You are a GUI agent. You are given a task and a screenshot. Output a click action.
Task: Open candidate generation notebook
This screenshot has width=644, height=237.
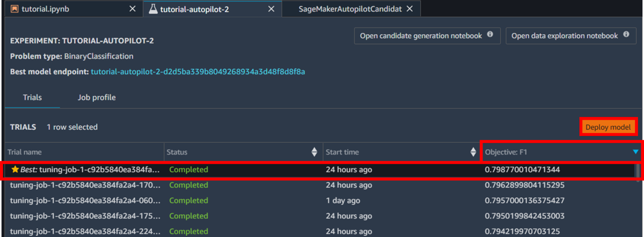(x=427, y=36)
